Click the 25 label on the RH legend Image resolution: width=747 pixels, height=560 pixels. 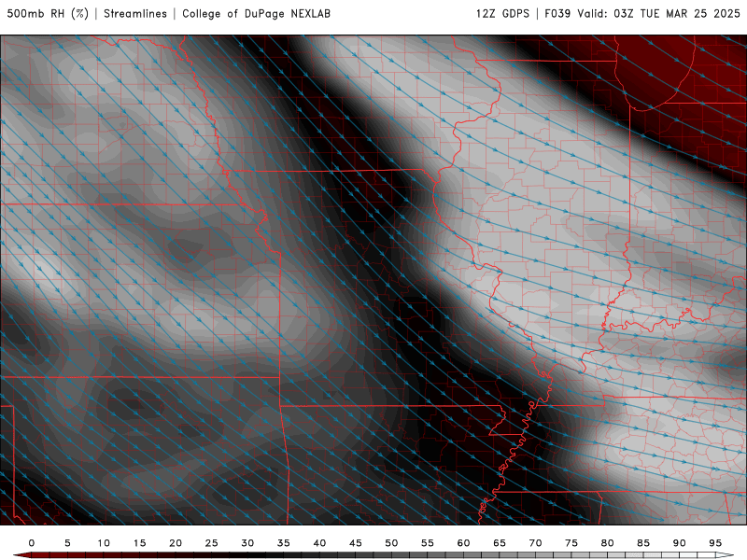212,543
